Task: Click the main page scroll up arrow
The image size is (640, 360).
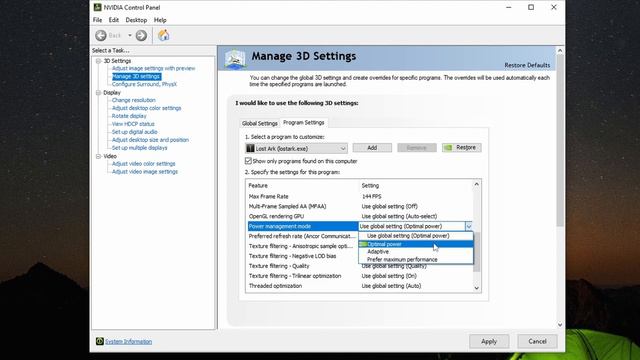Action: [x=560, y=51]
